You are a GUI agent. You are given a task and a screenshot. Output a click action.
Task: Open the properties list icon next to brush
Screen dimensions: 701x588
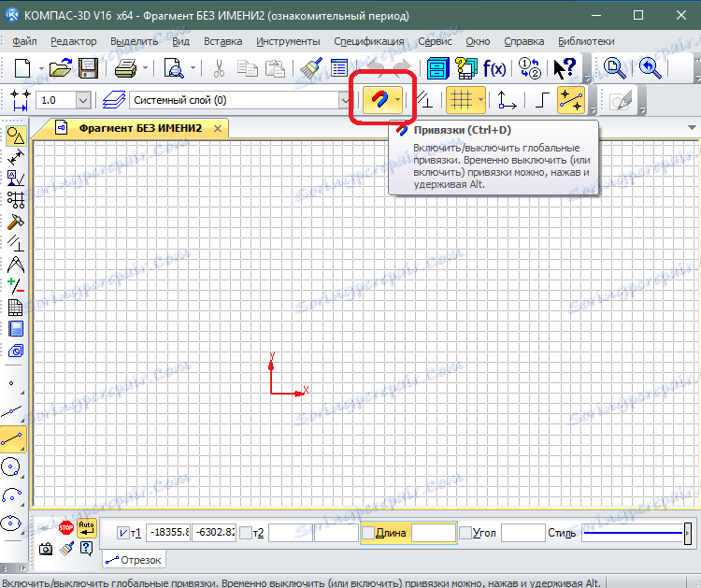339,68
